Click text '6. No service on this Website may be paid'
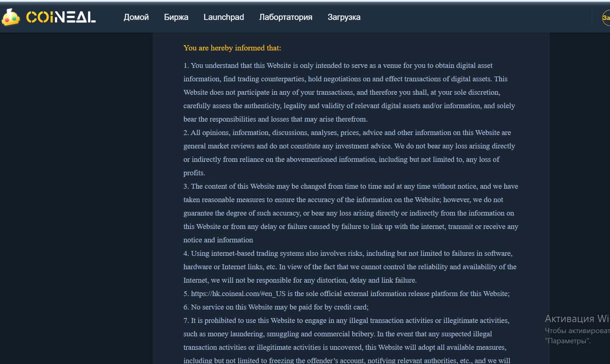This screenshot has width=610, height=364. coord(249,307)
